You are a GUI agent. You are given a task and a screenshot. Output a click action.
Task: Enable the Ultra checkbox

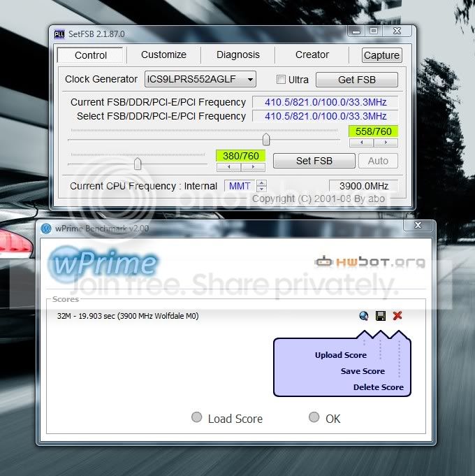[x=281, y=80]
